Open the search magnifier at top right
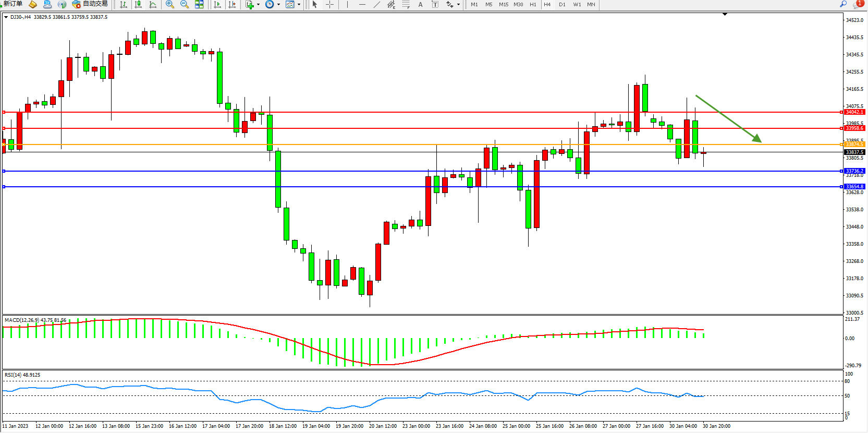 click(x=843, y=4)
